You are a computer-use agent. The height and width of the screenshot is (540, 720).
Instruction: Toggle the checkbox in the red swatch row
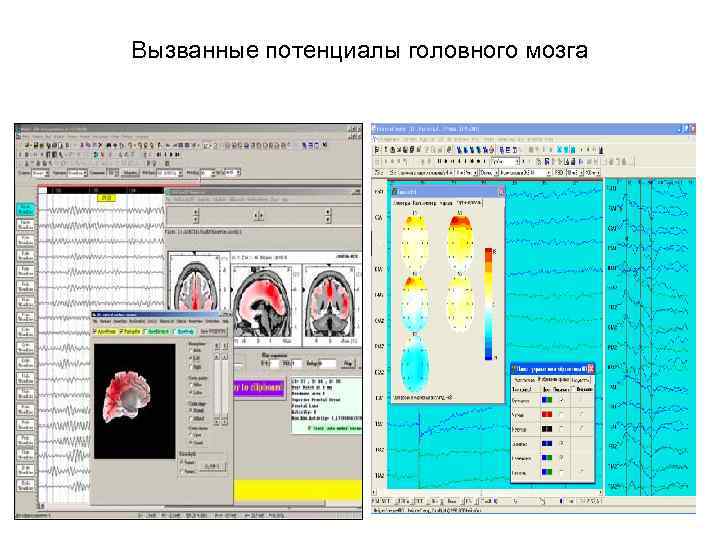point(562,414)
